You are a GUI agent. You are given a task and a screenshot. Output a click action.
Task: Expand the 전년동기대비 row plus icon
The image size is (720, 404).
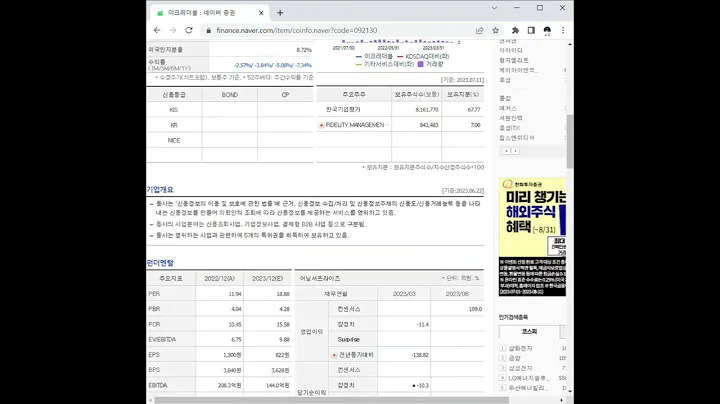pos(334,355)
